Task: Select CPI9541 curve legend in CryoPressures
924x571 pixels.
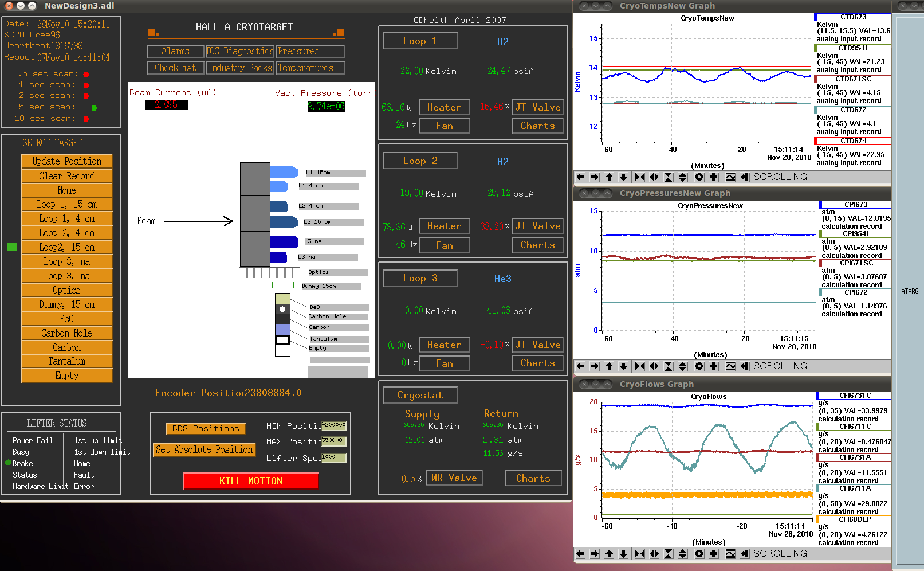Action: coord(855,234)
